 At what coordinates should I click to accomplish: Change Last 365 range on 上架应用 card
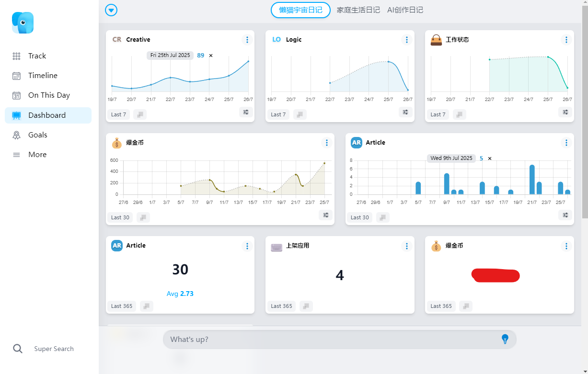tap(281, 306)
